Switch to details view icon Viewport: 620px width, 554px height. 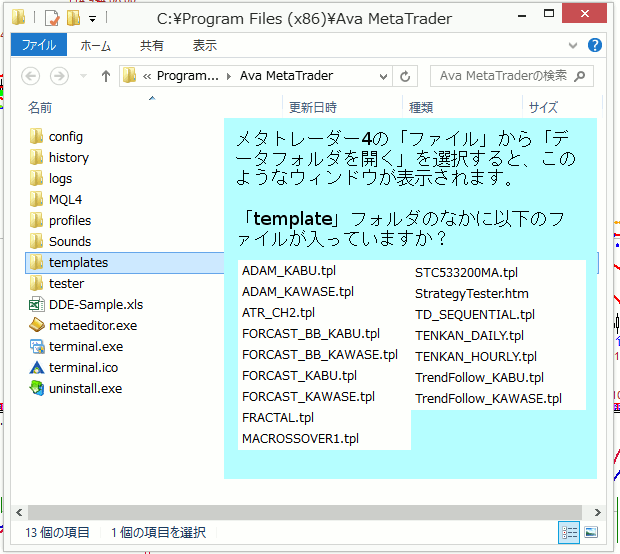[x=569, y=533]
